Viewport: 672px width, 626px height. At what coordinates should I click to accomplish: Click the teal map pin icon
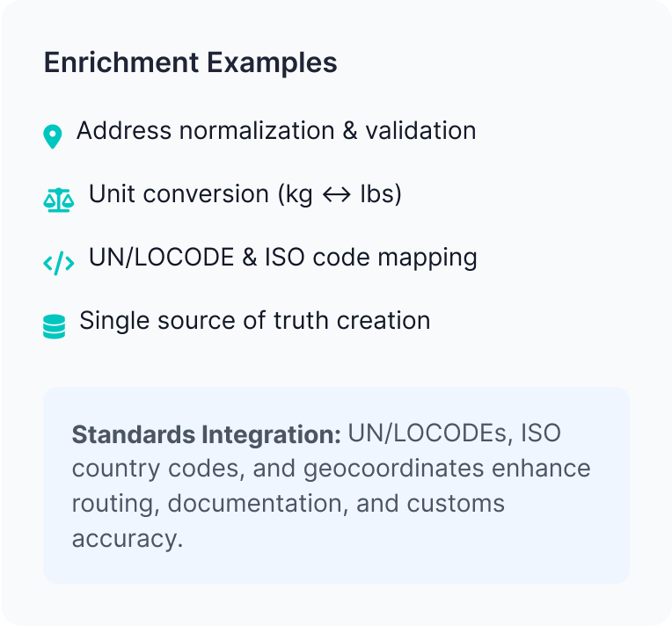[x=53, y=136]
